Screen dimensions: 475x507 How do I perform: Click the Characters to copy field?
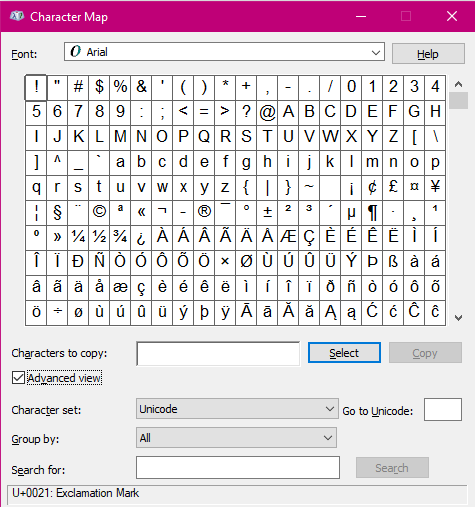click(218, 353)
